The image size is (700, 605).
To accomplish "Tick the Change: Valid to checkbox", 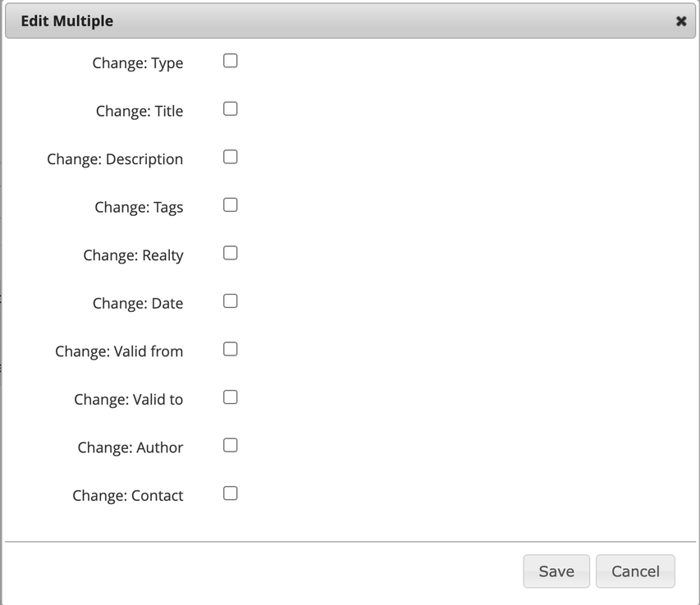I will click(231, 397).
